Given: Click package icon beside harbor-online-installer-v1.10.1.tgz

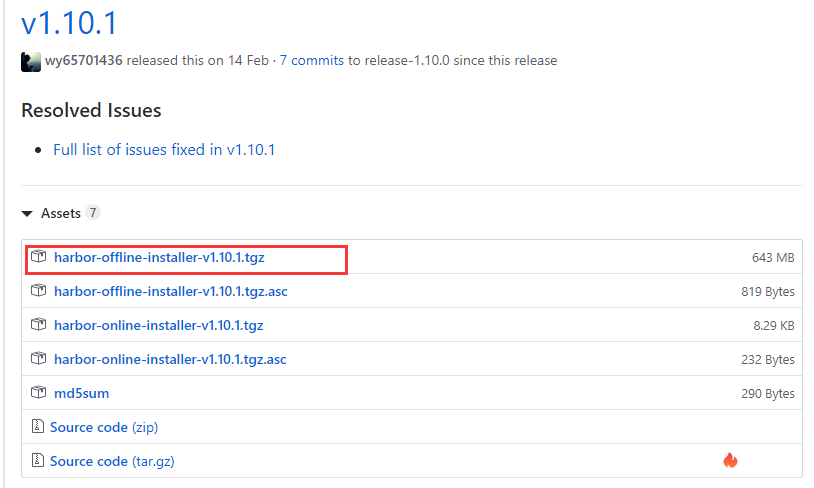Looking at the screenshot, I should 38,324.
